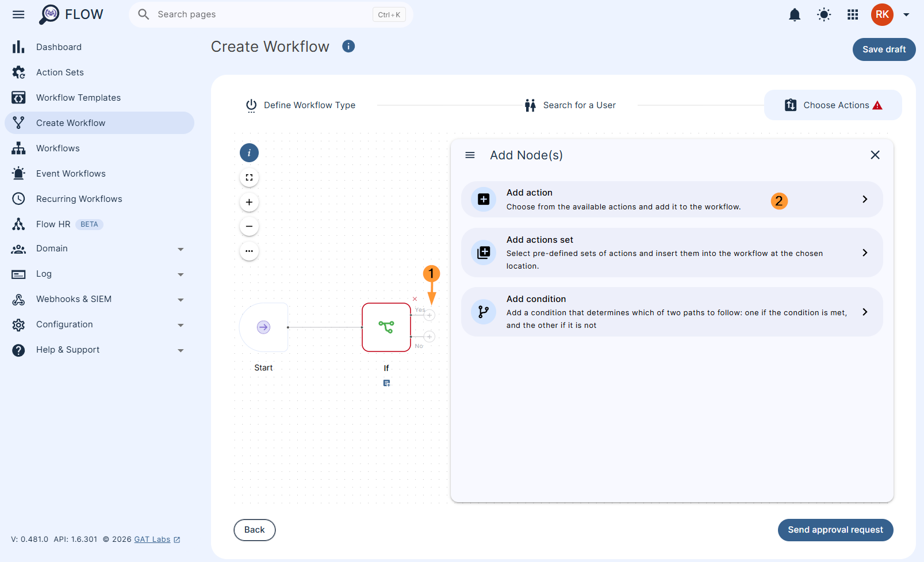Click the Start node
Screen dimensions: 924x562
pos(263,327)
